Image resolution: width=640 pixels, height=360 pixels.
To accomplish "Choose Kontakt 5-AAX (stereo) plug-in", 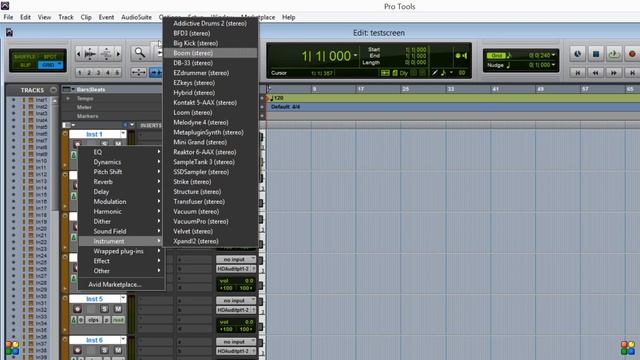I will point(210,102).
